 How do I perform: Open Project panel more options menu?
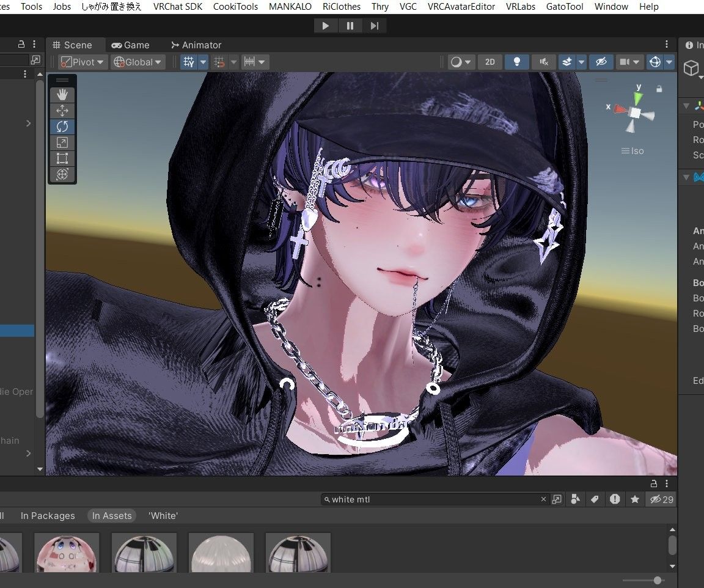[x=667, y=484]
